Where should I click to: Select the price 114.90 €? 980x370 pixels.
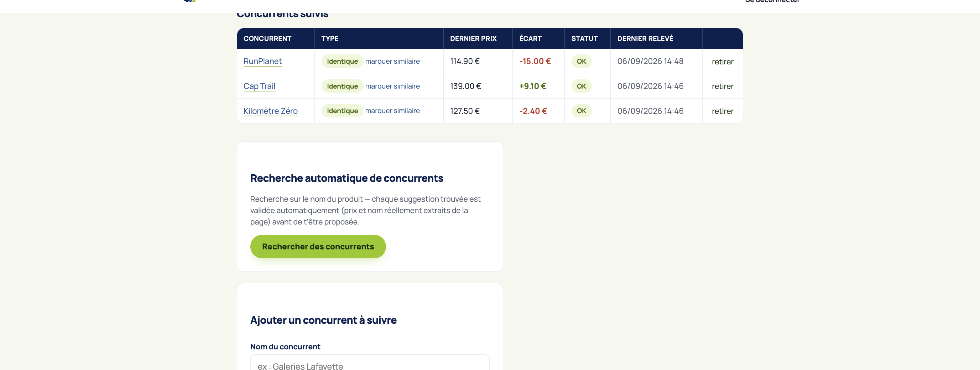click(464, 61)
